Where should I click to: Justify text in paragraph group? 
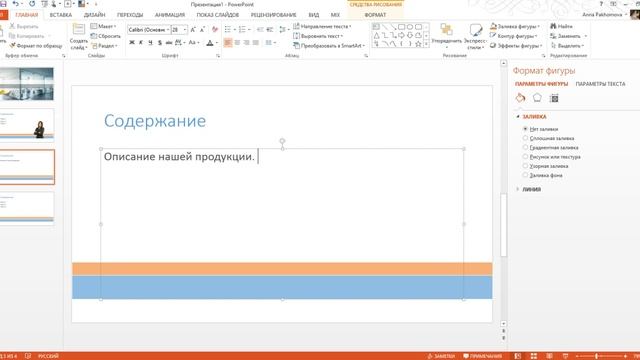coord(256,42)
